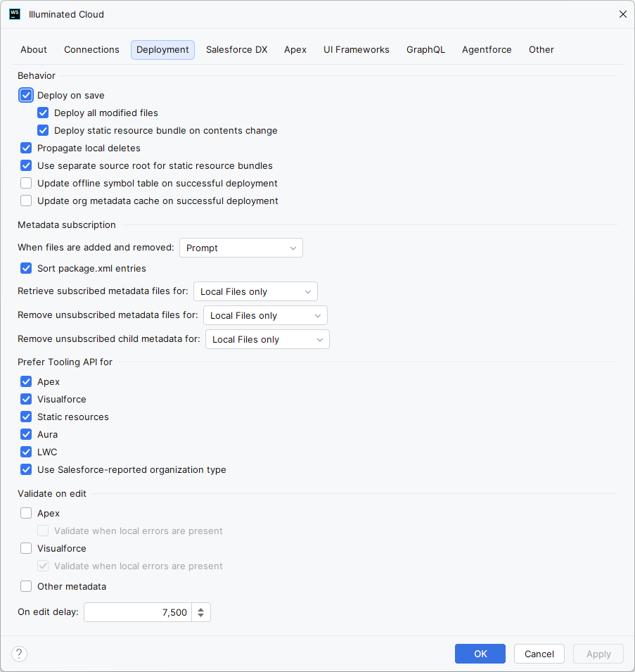635x672 pixels.
Task: Enable Visualforce under Validate on edit
Action: click(x=26, y=548)
